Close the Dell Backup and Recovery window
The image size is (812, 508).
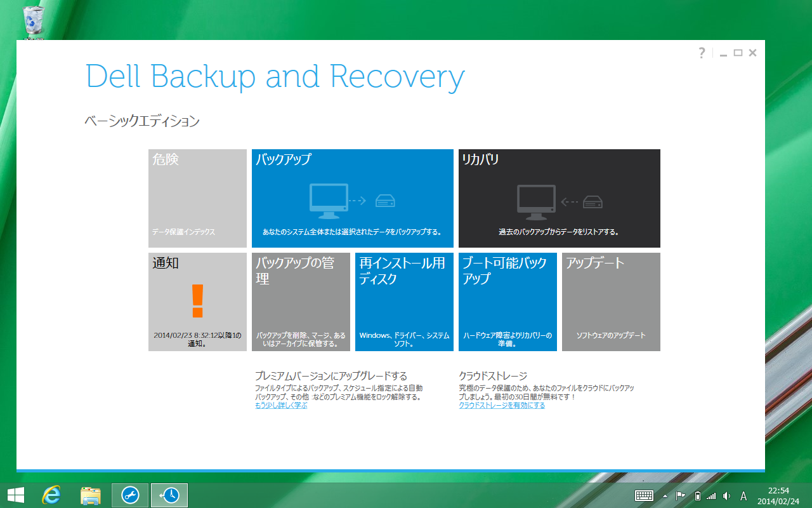pyautogui.click(x=752, y=53)
